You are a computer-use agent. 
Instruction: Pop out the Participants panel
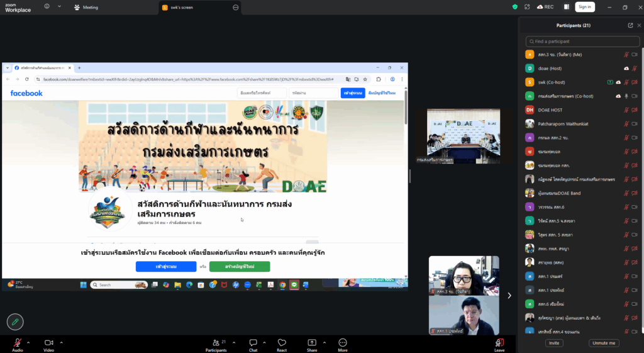[630, 25]
